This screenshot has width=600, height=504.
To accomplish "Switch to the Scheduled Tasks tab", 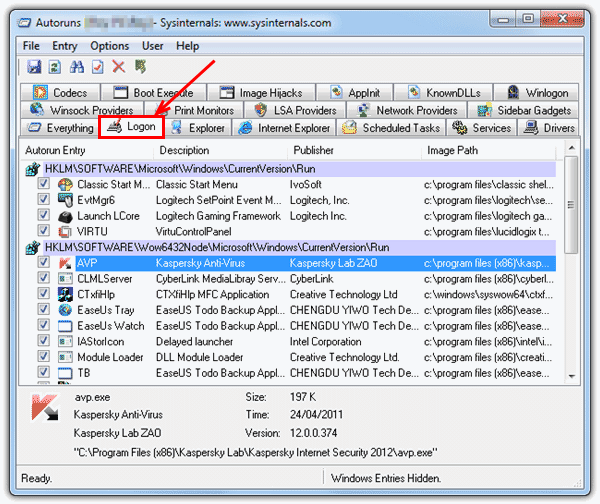I will pos(392,128).
